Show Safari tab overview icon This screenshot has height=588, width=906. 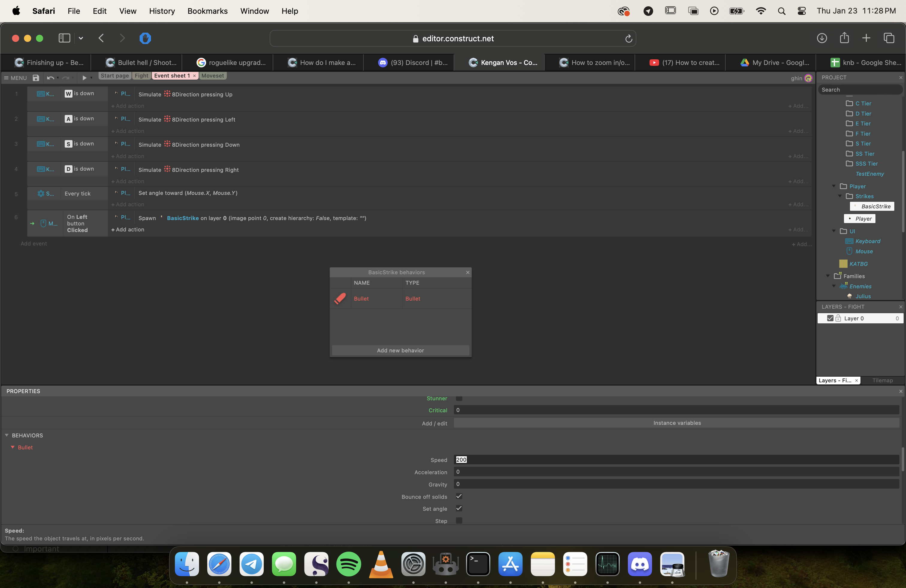point(889,38)
